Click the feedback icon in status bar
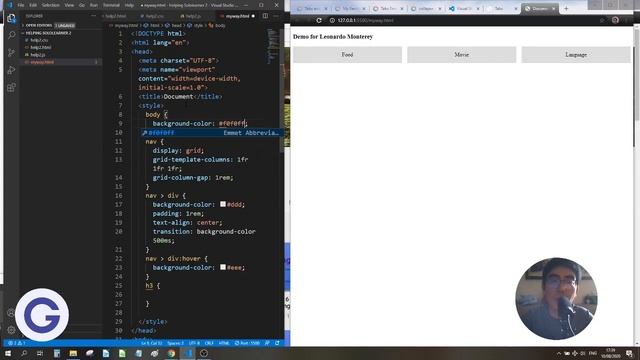The height and width of the screenshot is (360, 640). coord(267,343)
